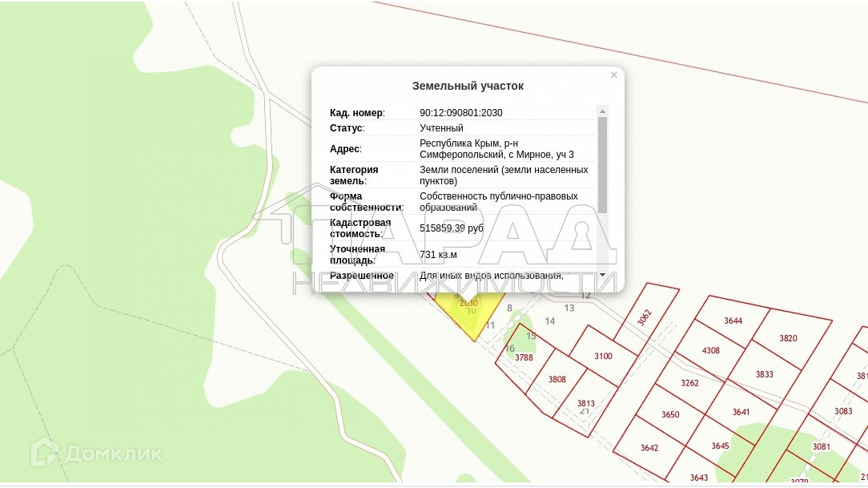Click the popup scrollbar up arrow

pos(602,111)
